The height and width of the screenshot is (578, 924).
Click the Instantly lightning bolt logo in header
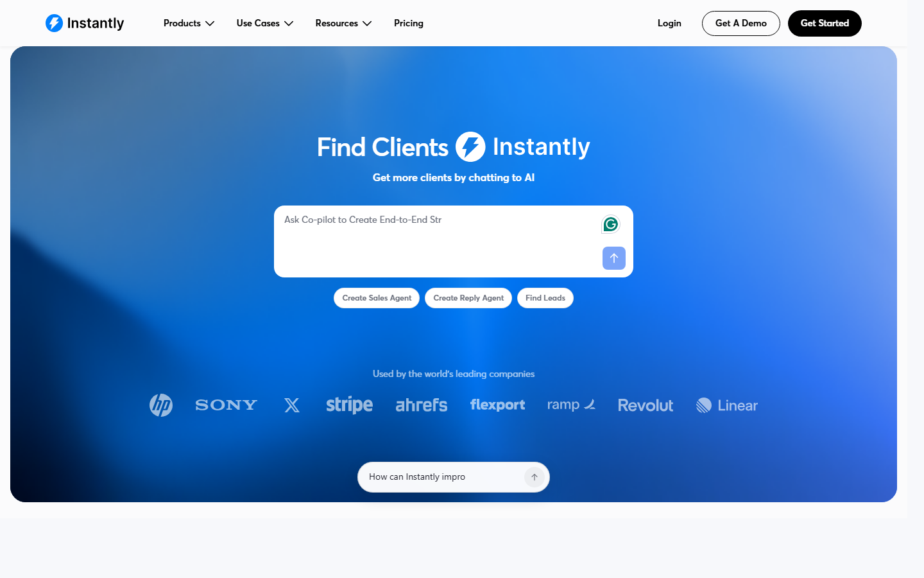pyautogui.click(x=55, y=23)
